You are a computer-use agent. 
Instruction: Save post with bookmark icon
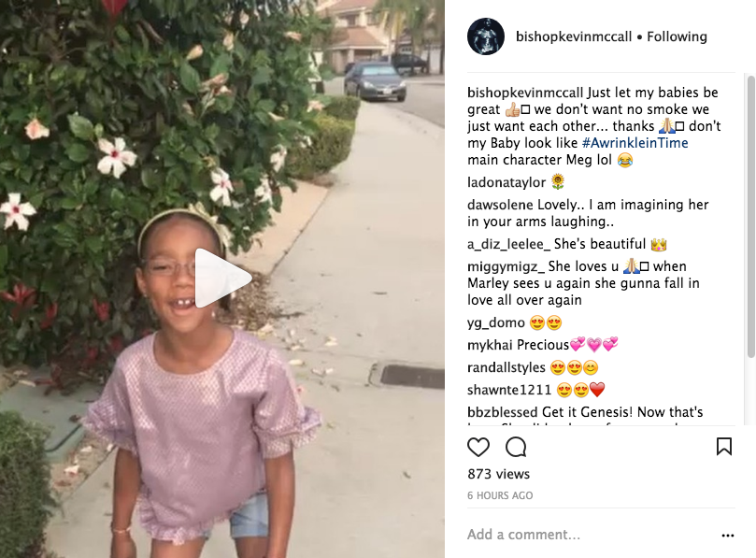723,447
